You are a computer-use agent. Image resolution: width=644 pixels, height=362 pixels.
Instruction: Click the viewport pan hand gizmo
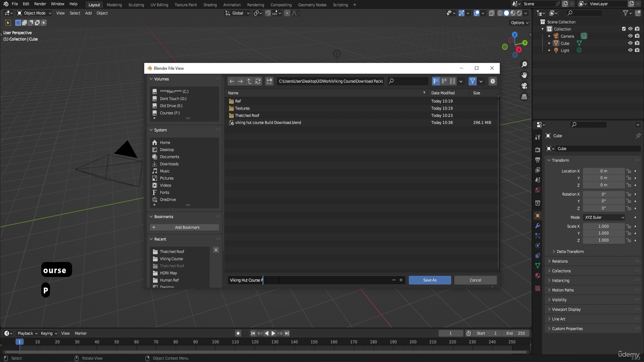[x=524, y=75]
